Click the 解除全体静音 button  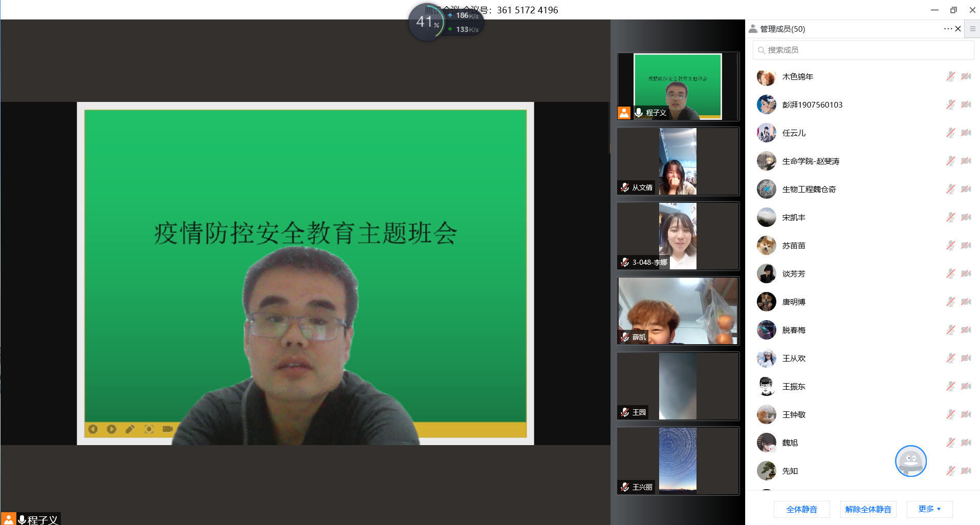[x=868, y=509]
